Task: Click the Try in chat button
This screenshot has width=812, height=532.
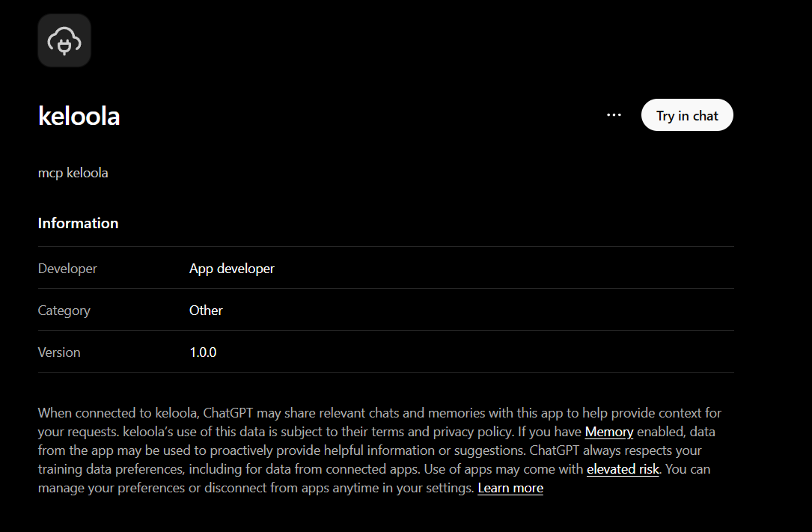Action: point(687,115)
